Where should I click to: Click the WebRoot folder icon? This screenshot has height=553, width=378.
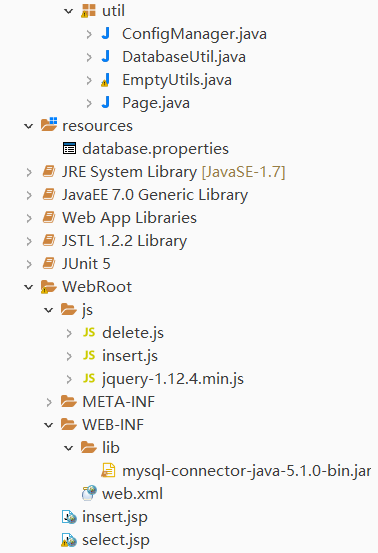48,287
